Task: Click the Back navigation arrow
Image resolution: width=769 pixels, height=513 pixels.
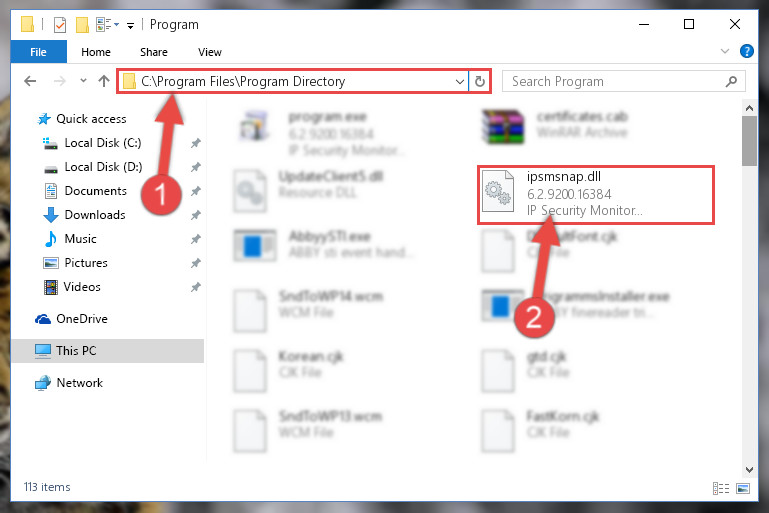Action: [x=30, y=81]
